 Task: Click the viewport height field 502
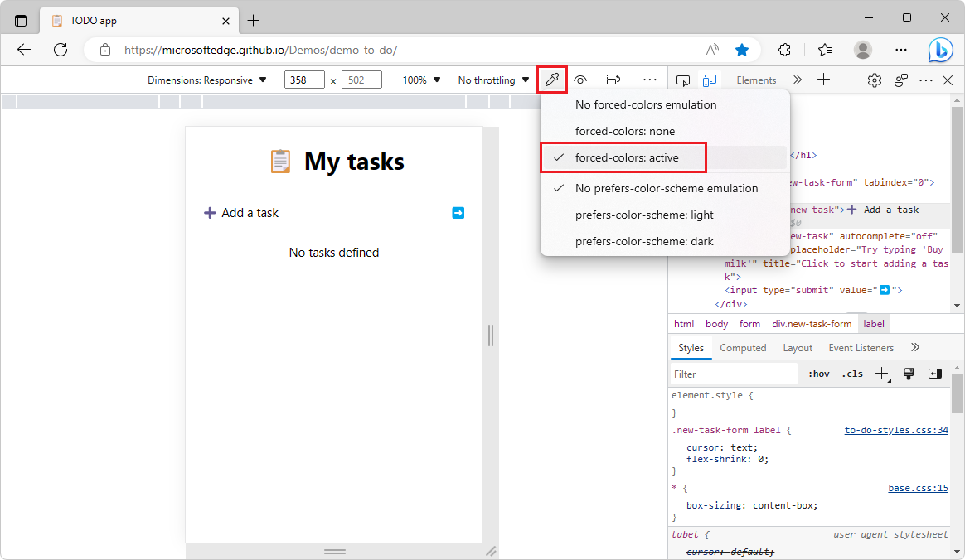point(361,80)
